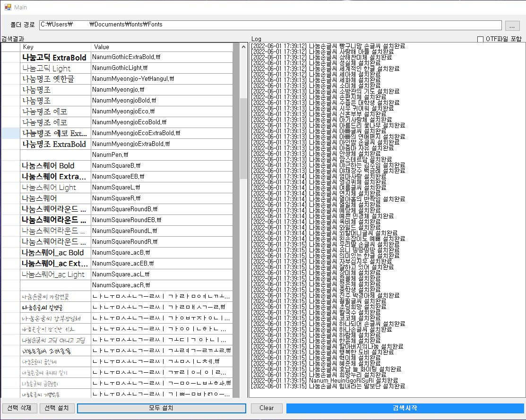Screen dimensions: 526x420
Task: Click Key cell 나눔손글씨 고딕 아니고 고딩
Action: tap(56, 340)
